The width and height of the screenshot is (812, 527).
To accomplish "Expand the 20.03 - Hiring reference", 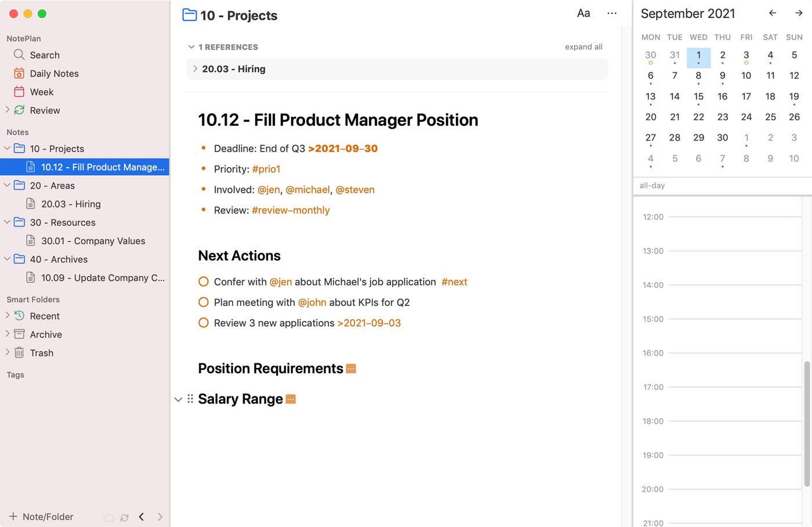I will point(195,68).
